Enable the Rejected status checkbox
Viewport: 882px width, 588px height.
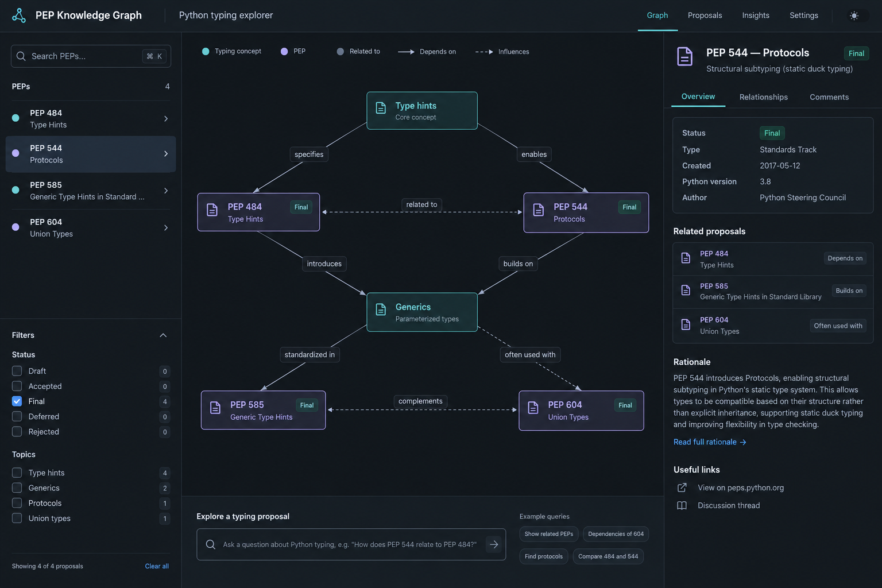point(17,431)
